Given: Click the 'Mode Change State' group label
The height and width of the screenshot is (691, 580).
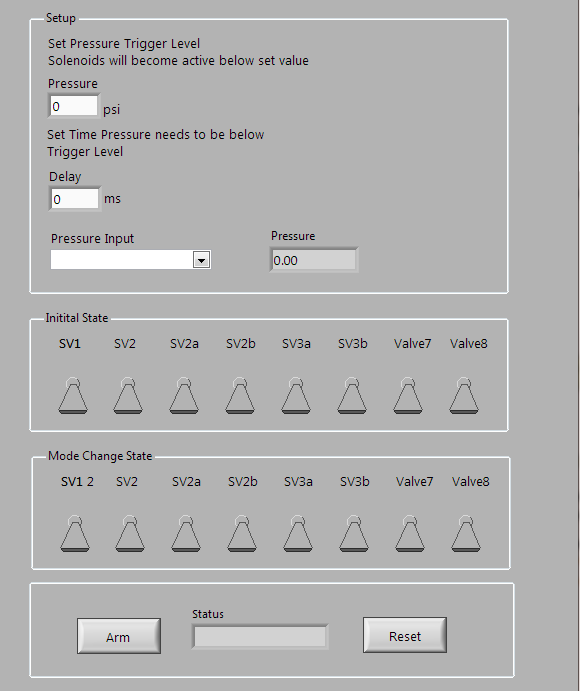Looking at the screenshot, I should 100,456.
